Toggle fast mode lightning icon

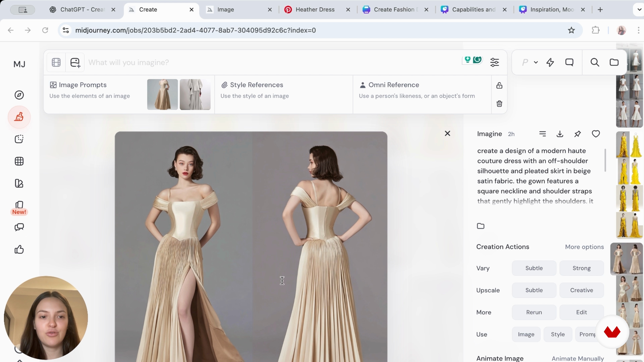coord(550,62)
